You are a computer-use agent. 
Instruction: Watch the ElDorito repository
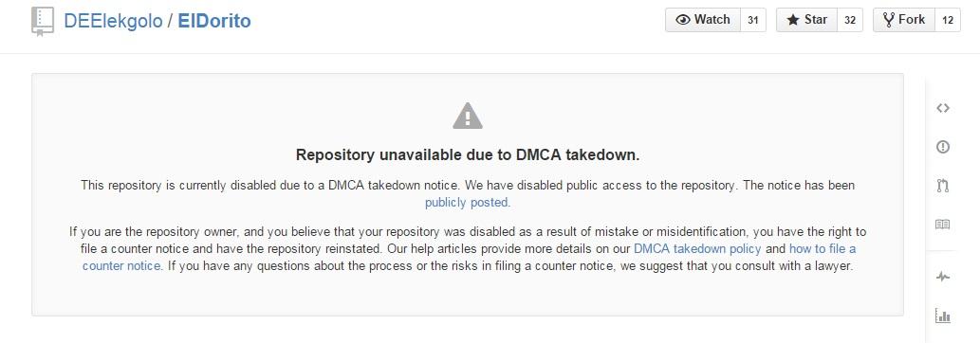click(702, 20)
